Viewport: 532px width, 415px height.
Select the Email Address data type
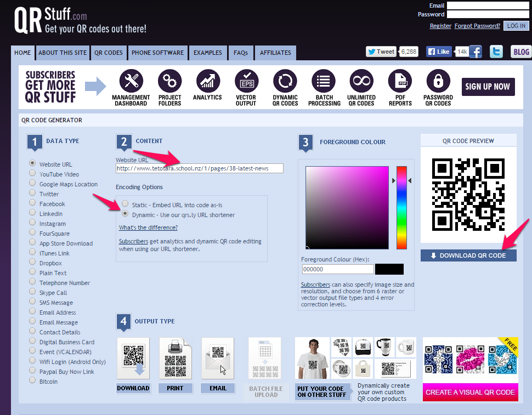(x=32, y=311)
